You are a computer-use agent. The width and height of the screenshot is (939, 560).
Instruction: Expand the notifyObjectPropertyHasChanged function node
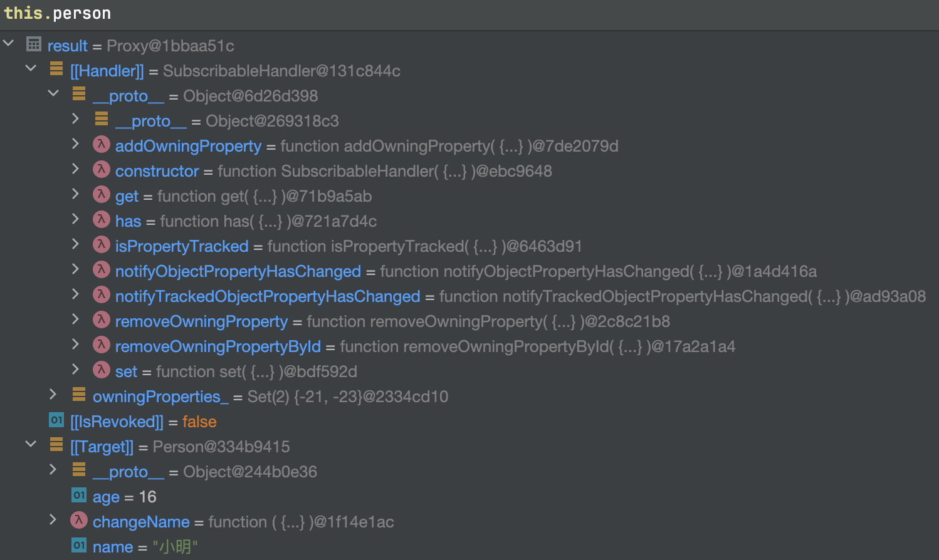[76, 269]
